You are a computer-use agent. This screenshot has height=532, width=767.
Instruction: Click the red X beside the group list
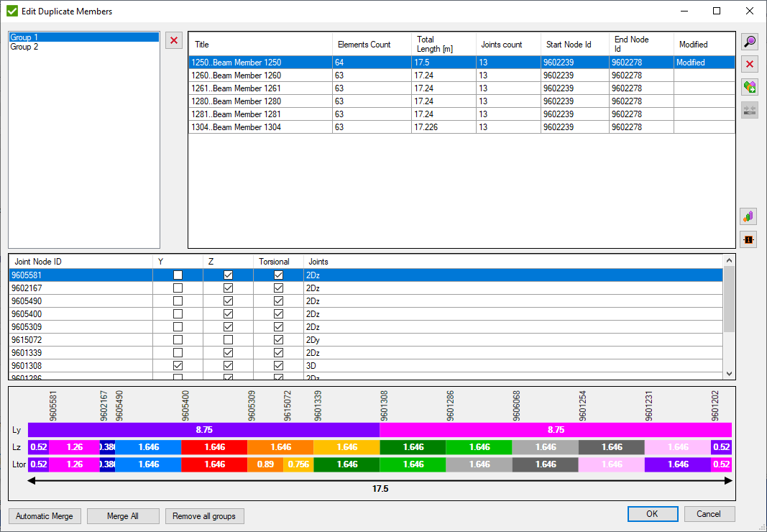(174, 40)
